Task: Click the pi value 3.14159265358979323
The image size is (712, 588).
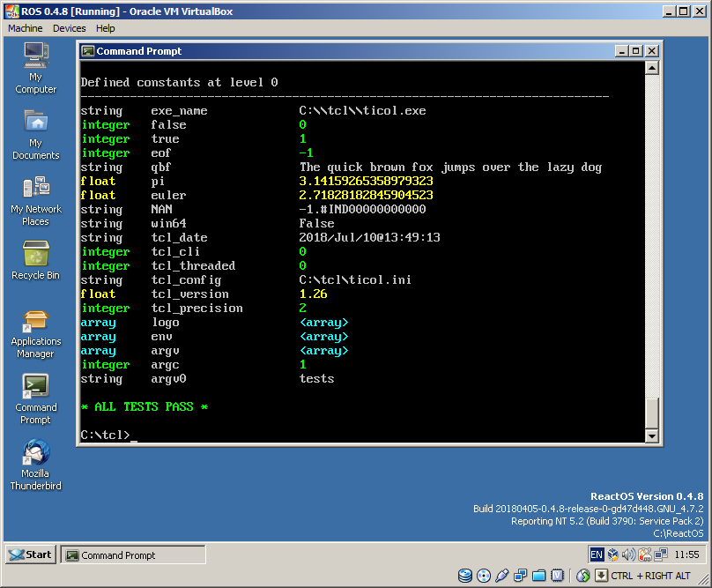Action: point(366,181)
